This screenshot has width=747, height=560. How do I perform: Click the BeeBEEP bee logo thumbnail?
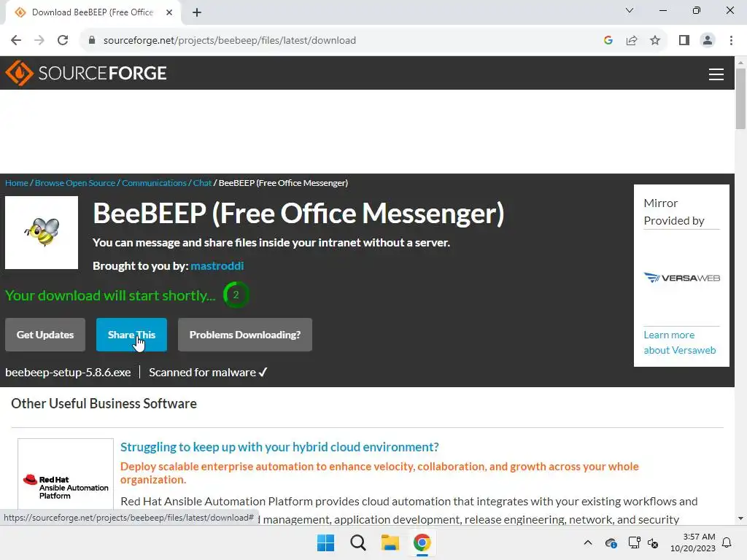pyautogui.click(x=42, y=233)
